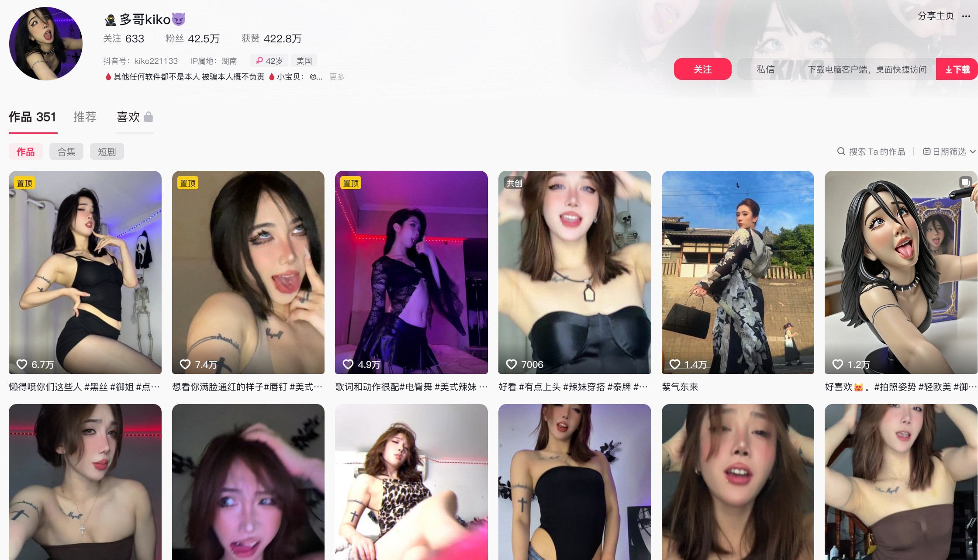Switch to the 作品 351 tab
This screenshot has width=978, height=560.
coord(32,117)
